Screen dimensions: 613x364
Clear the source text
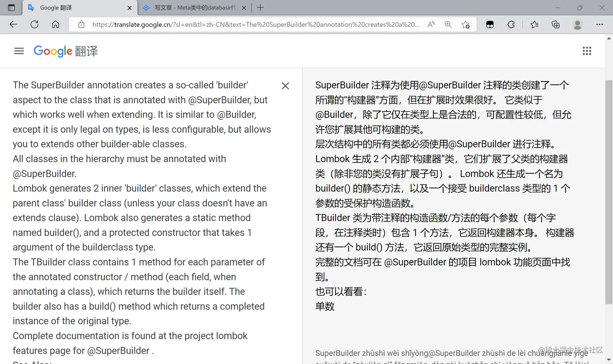click(x=285, y=86)
